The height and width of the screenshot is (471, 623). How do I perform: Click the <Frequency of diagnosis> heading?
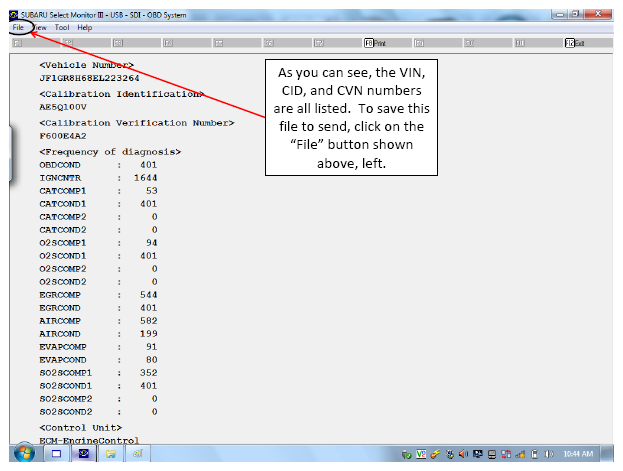(110, 152)
